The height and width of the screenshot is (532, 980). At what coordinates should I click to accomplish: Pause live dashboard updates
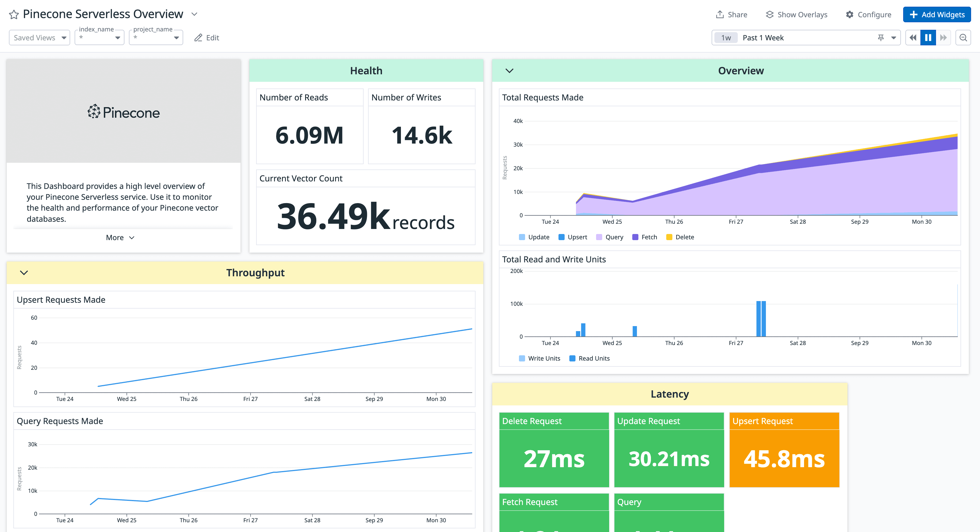pos(928,38)
